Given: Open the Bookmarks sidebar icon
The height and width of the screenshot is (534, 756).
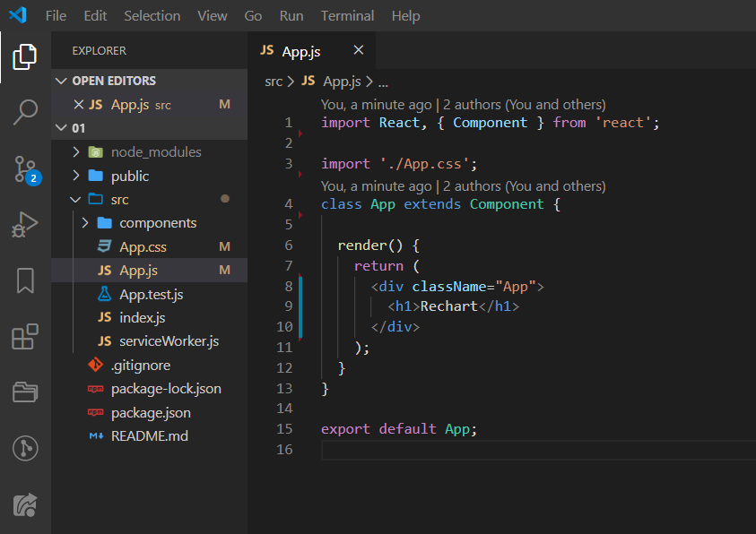Looking at the screenshot, I should (x=25, y=280).
